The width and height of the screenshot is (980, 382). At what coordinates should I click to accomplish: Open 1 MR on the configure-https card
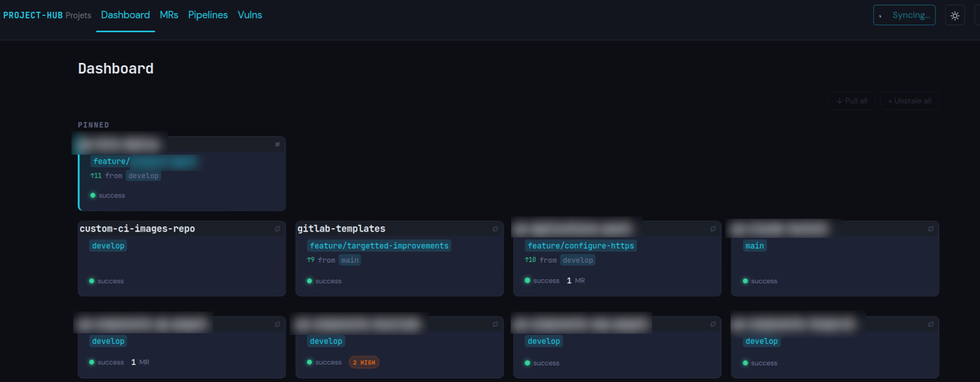pos(576,280)
